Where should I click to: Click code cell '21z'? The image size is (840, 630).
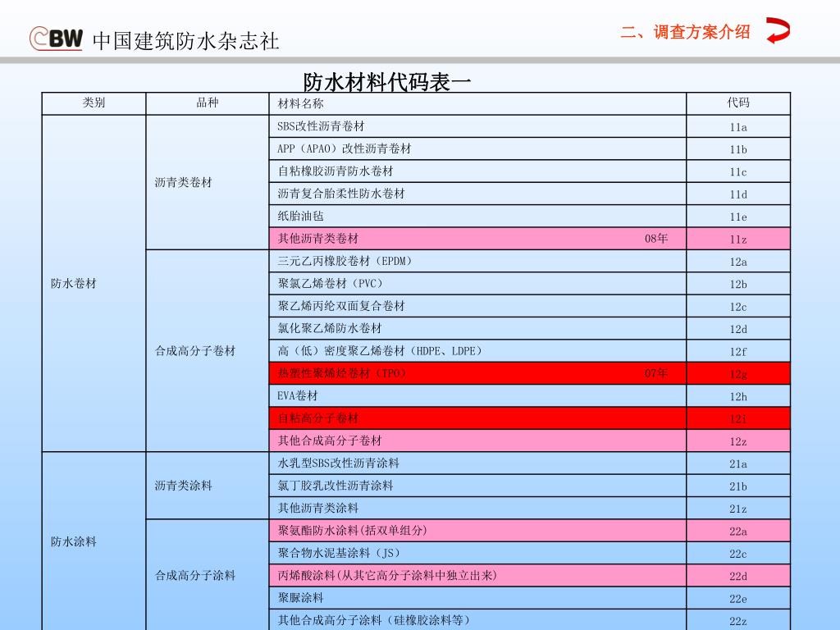coord(738,508)
